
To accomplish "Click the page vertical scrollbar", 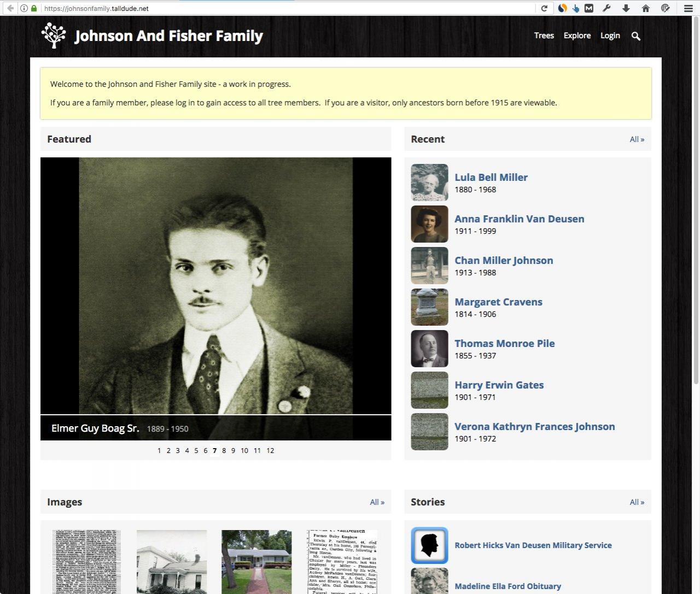I will point(696,219).
